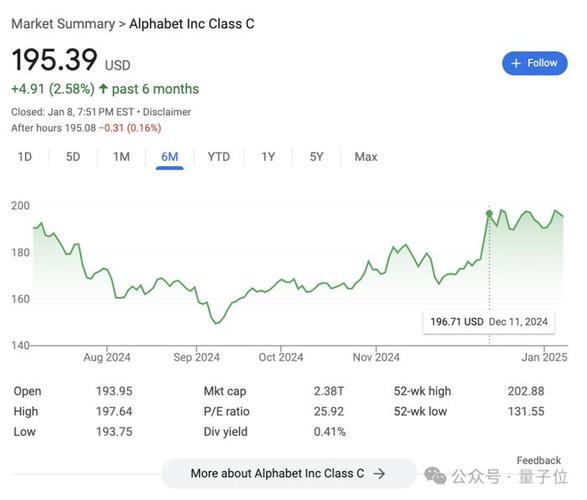The width and height of the screenshot is (587, 500).
Task: Switch to the 1D time range tab
Action: (25, 156)
